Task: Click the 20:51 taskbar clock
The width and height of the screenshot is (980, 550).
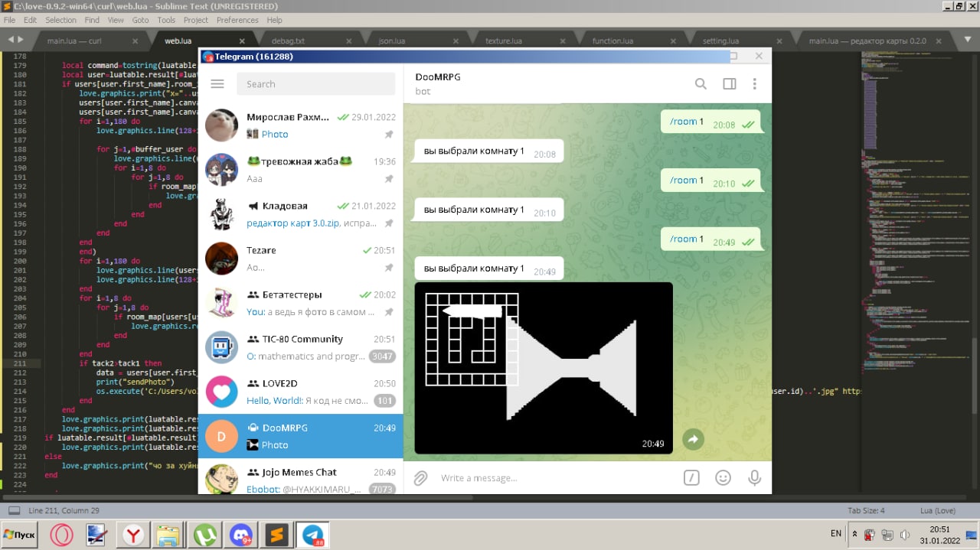Action: coord(940,529)
